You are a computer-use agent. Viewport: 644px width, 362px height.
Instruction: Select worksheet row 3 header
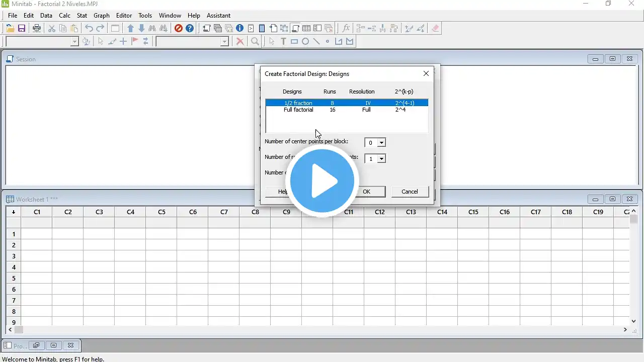pos(14,256)
